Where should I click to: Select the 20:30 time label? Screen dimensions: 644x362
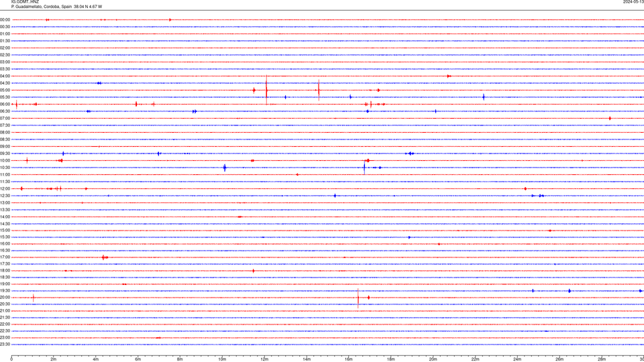(5, 304)
